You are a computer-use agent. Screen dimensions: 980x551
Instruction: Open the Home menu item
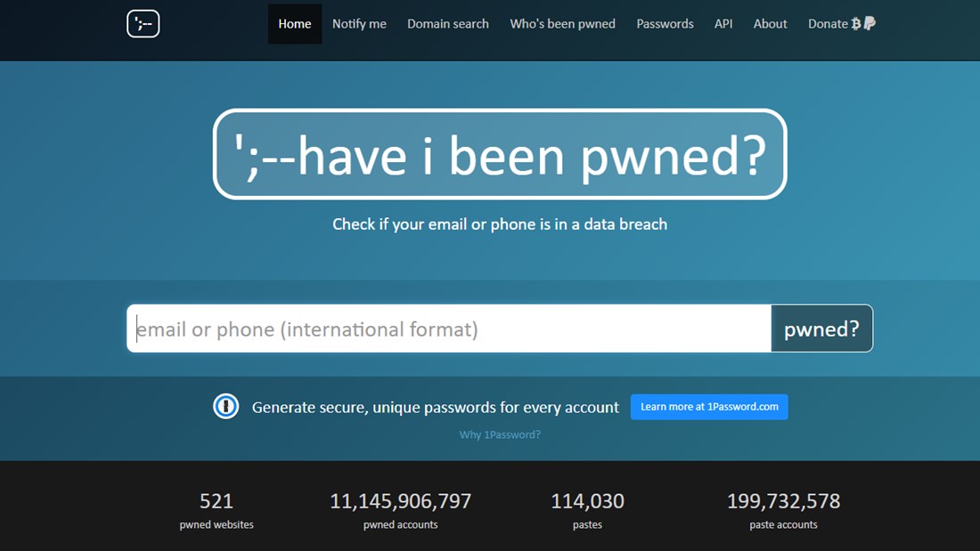point(295,24)
